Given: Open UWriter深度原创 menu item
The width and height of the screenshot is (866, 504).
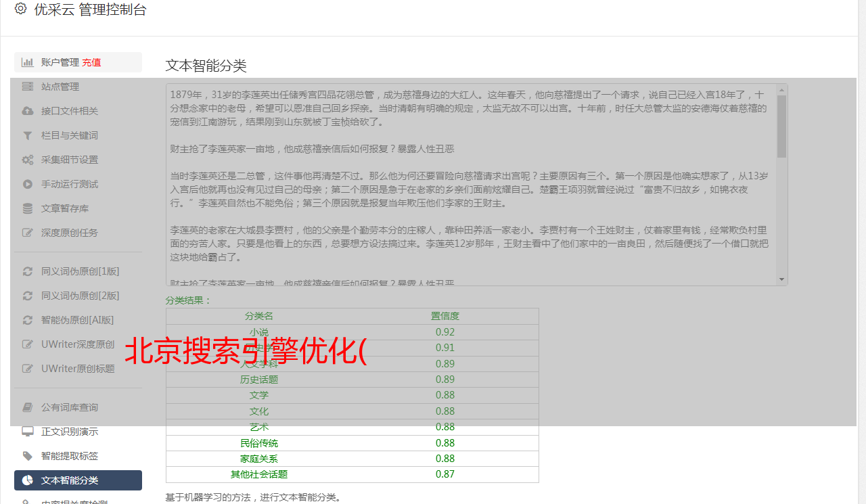Looking at the screenshot, I should click(78, 344).
